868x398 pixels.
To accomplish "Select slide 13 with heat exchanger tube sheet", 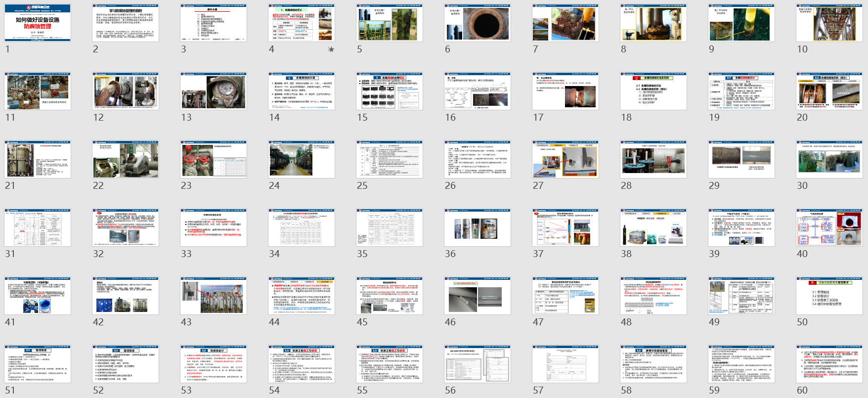I will [214, 91].
